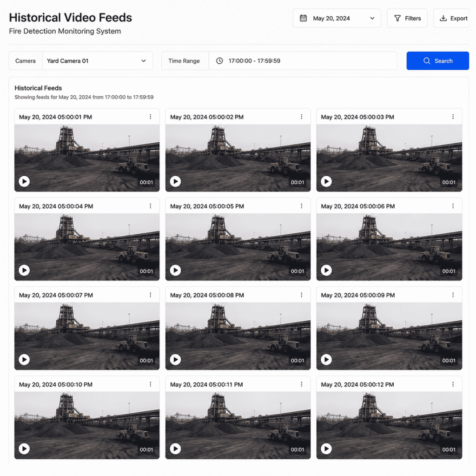The width and height of the screenshot is (476, 476).
Task: Open more options for 05:00:07 PM feed
Action: click(150, 295)
